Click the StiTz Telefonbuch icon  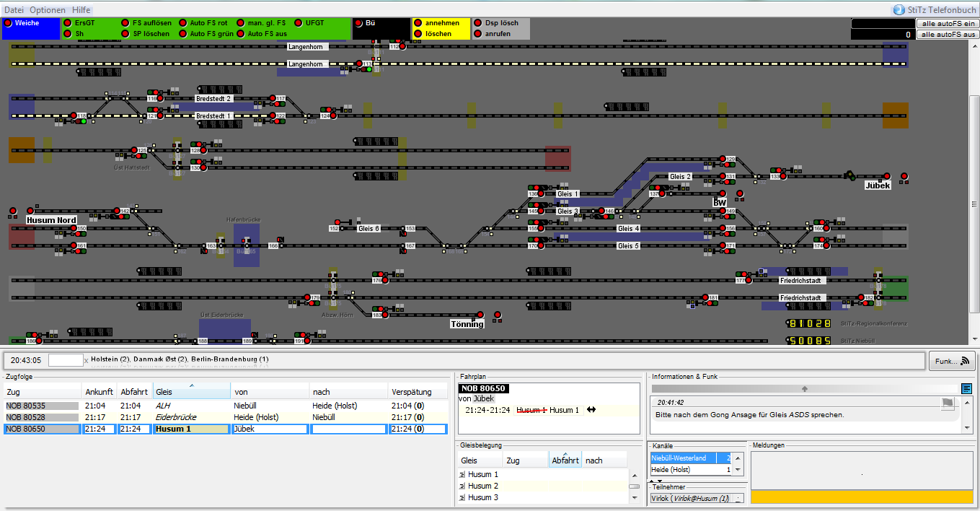coord(899,10)
